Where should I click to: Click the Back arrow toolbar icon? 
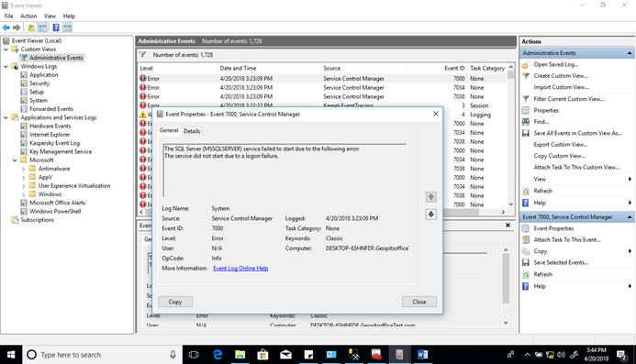pyautogui.click(x=6, y=28)
